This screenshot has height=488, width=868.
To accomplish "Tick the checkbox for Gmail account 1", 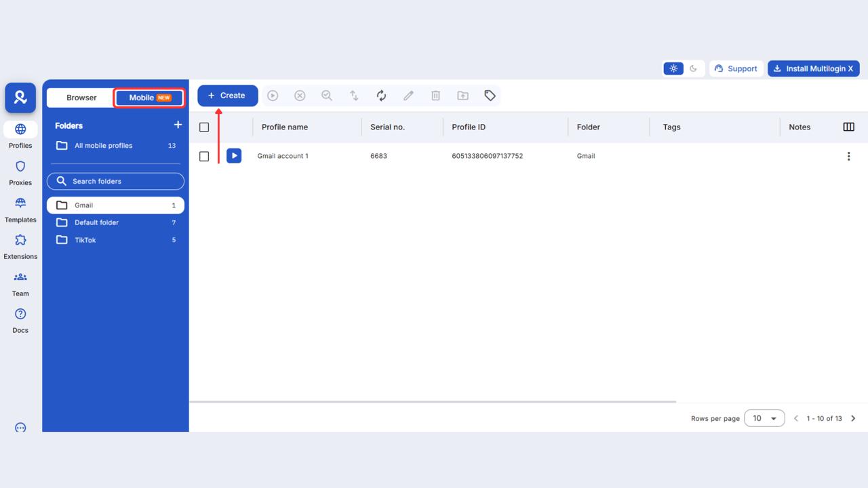I will click(204, 156).
